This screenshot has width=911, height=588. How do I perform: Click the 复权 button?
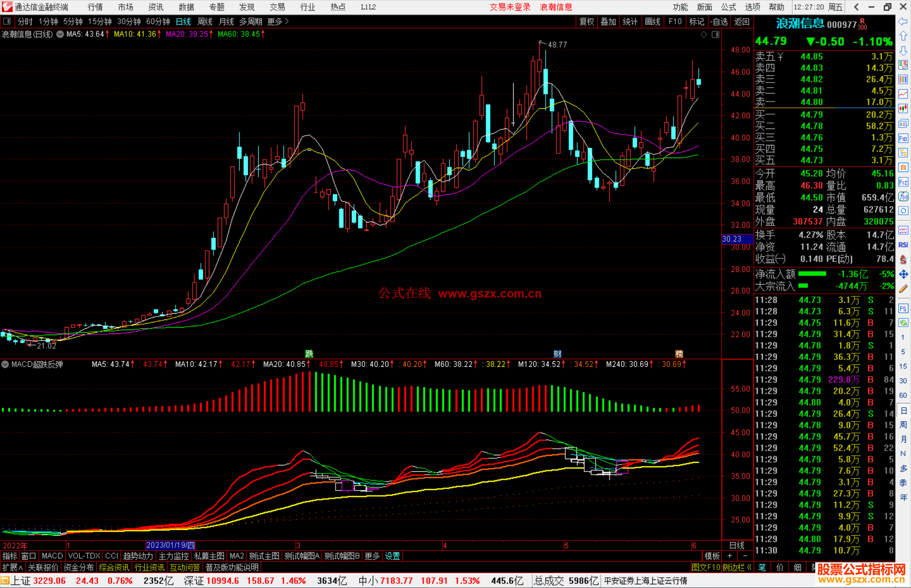point(587,21)
